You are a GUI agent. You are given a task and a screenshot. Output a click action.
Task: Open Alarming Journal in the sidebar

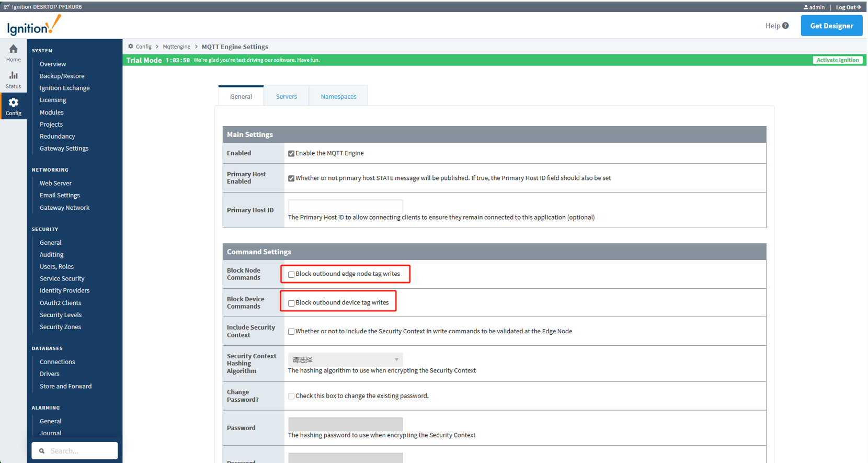tap(50, 433)
